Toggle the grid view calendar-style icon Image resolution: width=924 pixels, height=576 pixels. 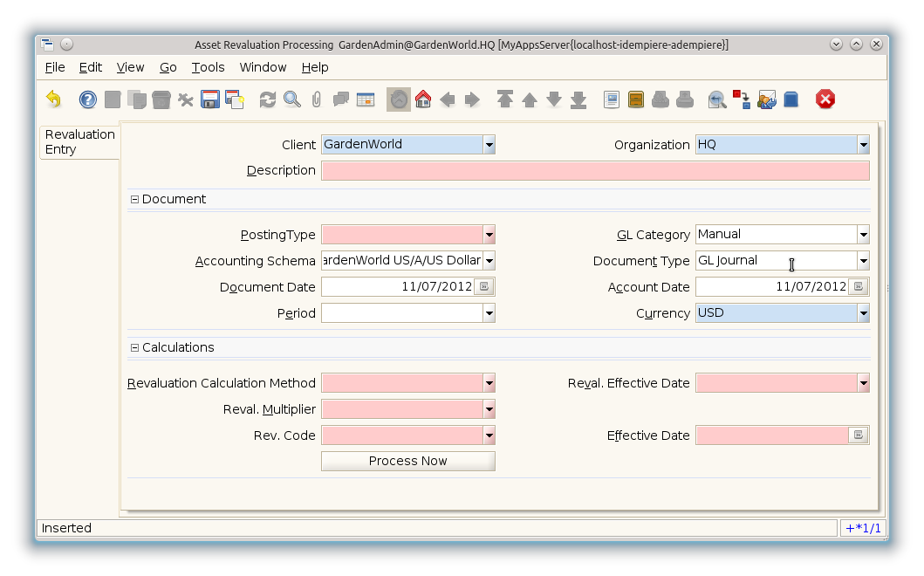coord(366,99)
